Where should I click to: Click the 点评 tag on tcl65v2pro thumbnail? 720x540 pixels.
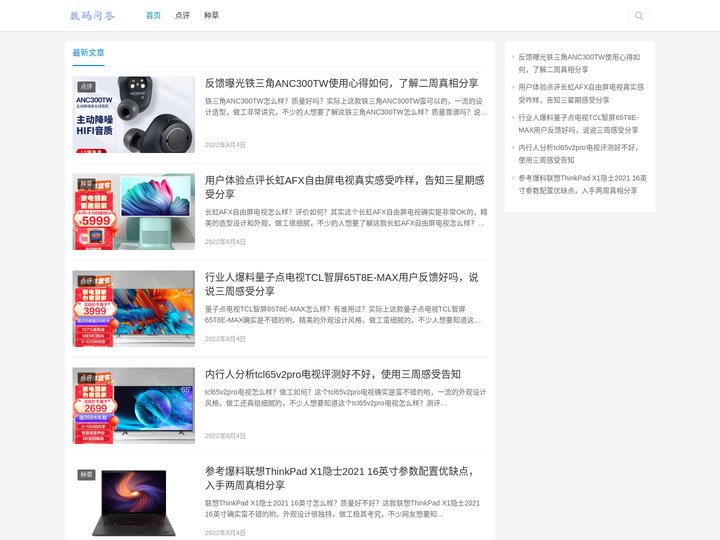tap(86, 377)
